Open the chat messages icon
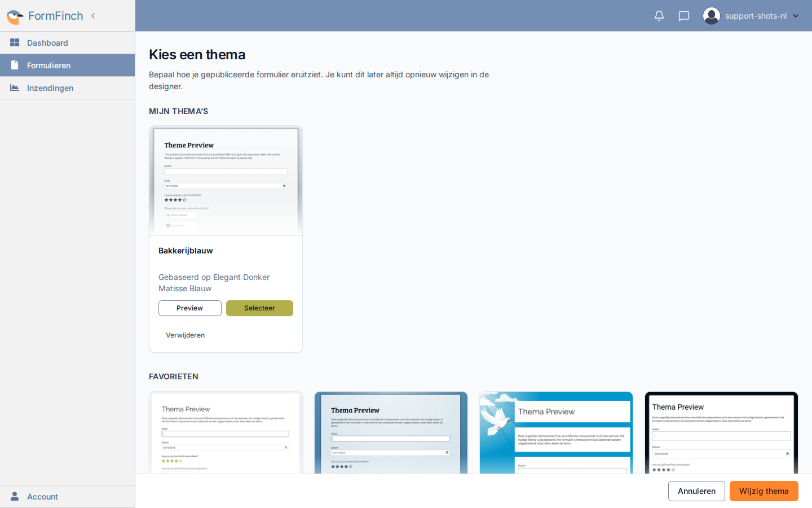The image size is (812, 508). (x=684, y=16)
